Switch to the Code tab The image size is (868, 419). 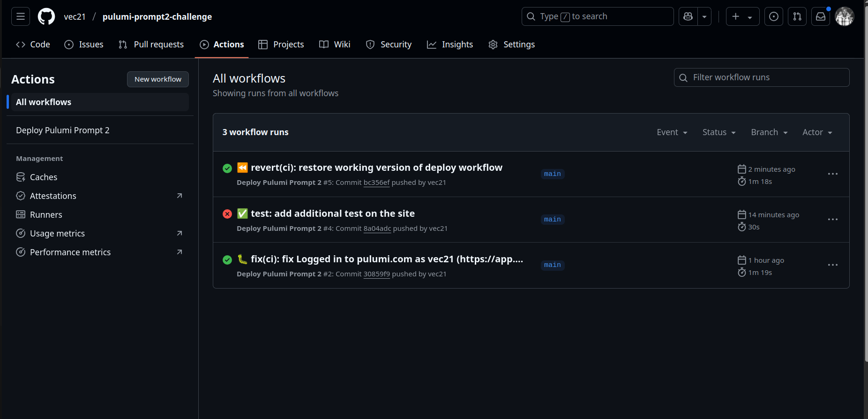click(33, 44)
